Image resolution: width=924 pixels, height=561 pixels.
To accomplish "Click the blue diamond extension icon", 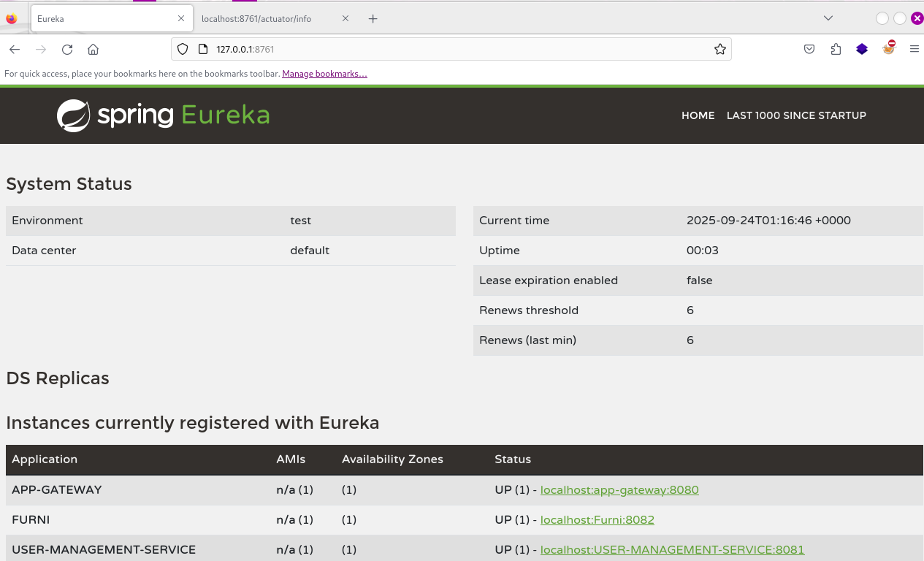I will coord(862,49).
